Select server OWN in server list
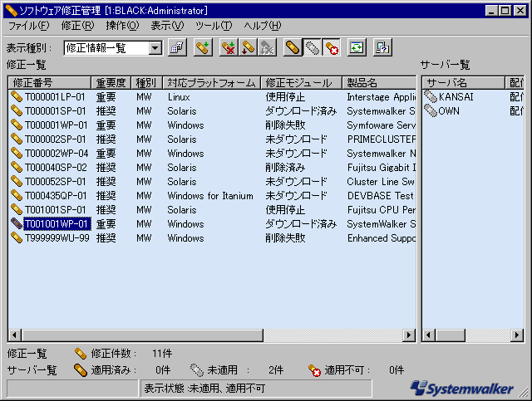532x401 pixels. pyautogui.click(x=449, y=111)
